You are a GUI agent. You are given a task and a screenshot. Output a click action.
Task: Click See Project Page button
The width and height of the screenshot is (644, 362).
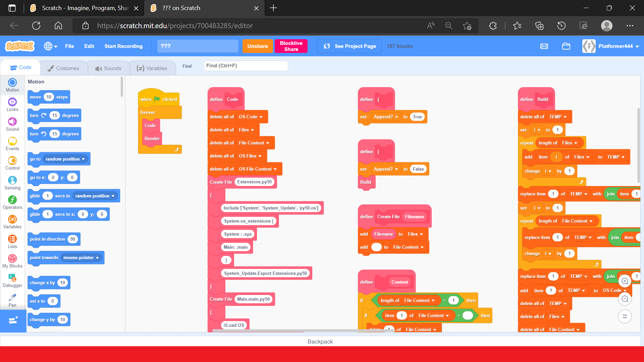click(349, 46)
